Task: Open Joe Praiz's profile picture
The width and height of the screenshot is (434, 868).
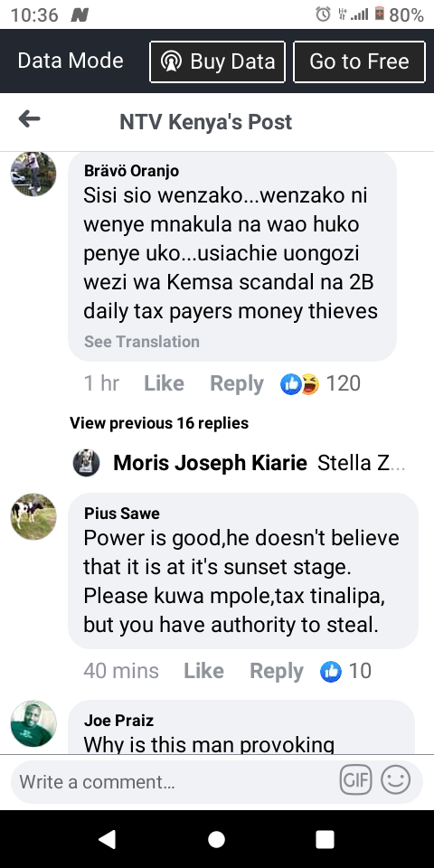Action: [33, 723]
